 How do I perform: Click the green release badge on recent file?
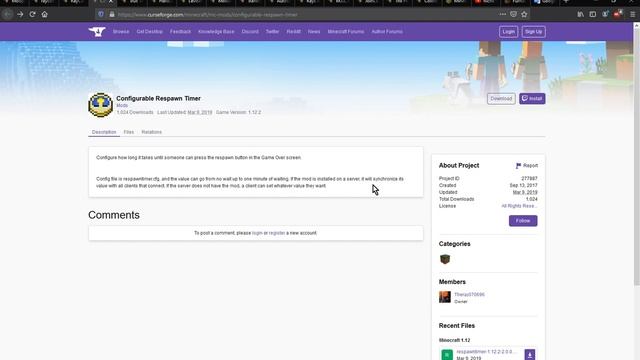tap(447, 355)
